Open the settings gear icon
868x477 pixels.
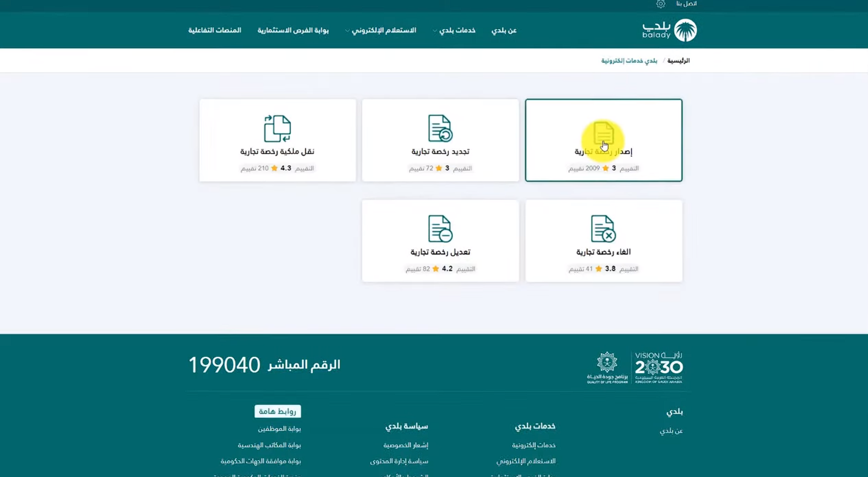[x=661, y=4]
